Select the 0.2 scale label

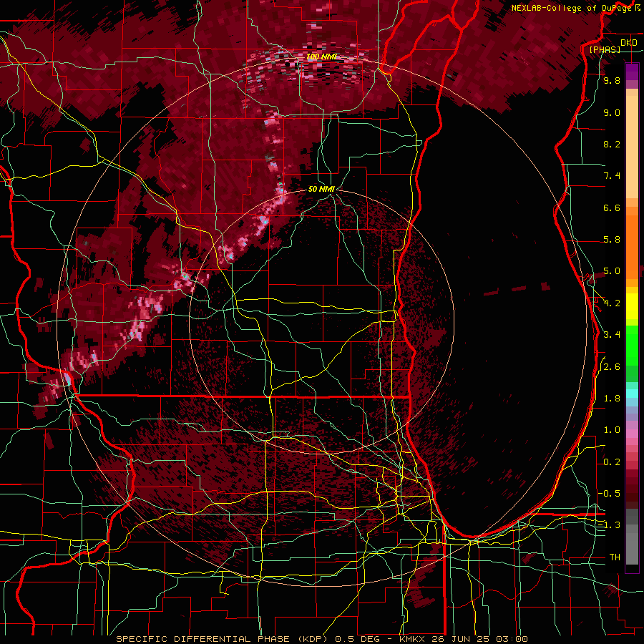[x=612, y=462]
